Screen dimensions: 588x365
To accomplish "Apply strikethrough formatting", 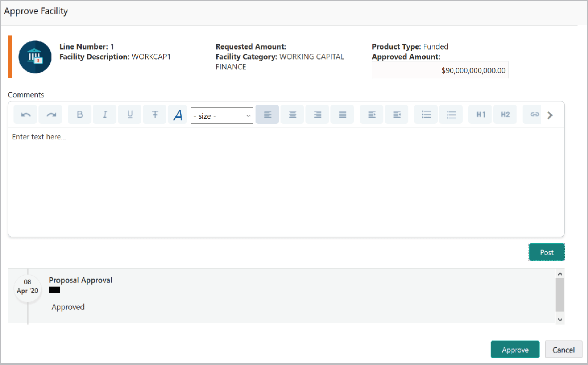I will tap(155, 114).
